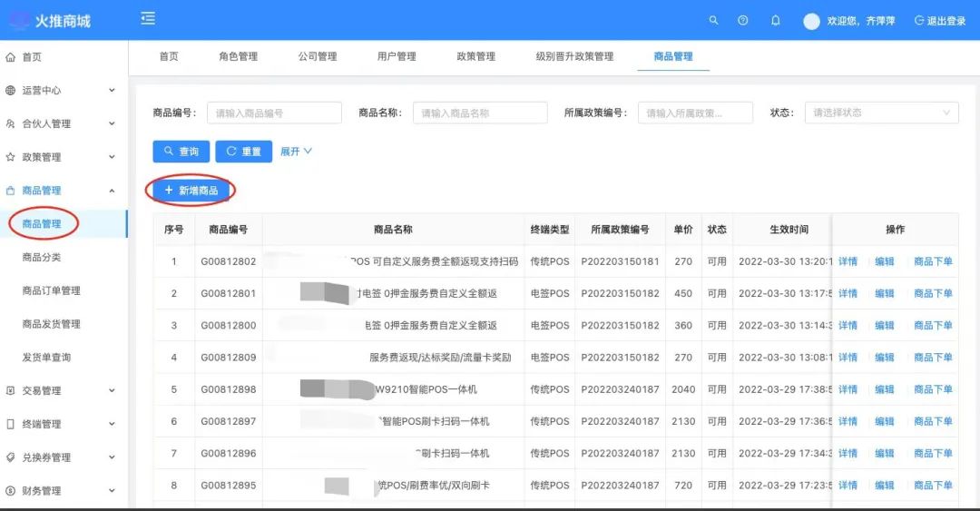Switch to the 级别晋升政策管理 tab
The width and height of the screenshot is (980, 511).
pos(575,56)
